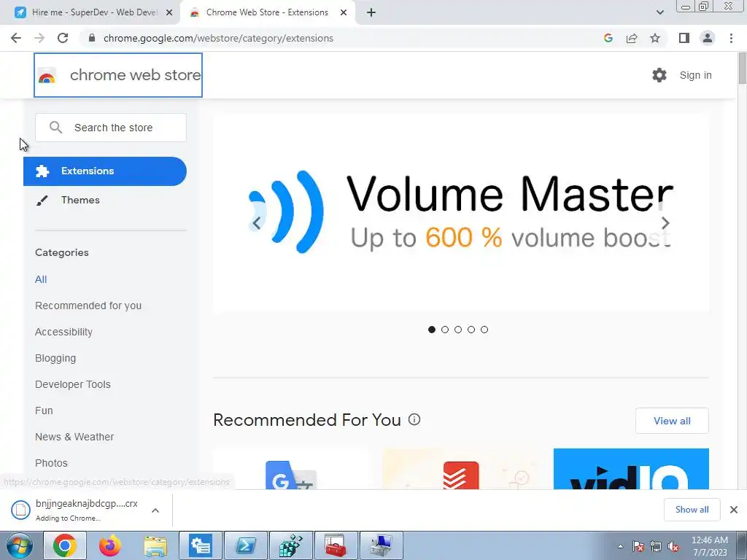Choose the Photos category
The width and height of the screenshot is (747, 560).
click(52, 463)
